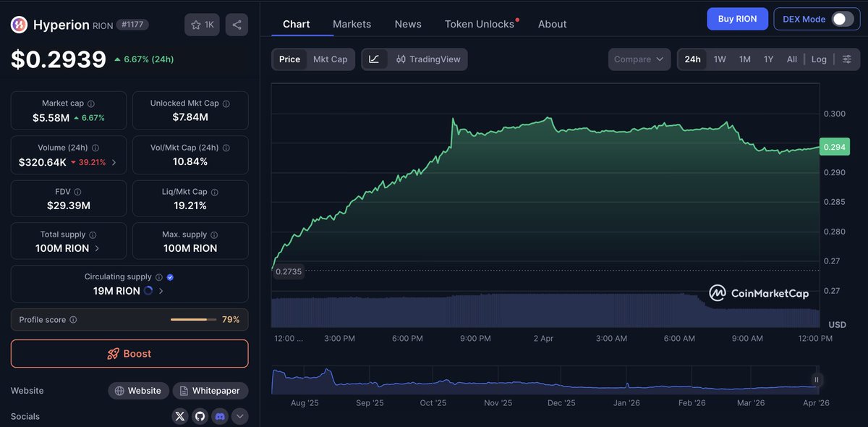Select the 24h time range
868x427 pixels.
click(693, 59)
